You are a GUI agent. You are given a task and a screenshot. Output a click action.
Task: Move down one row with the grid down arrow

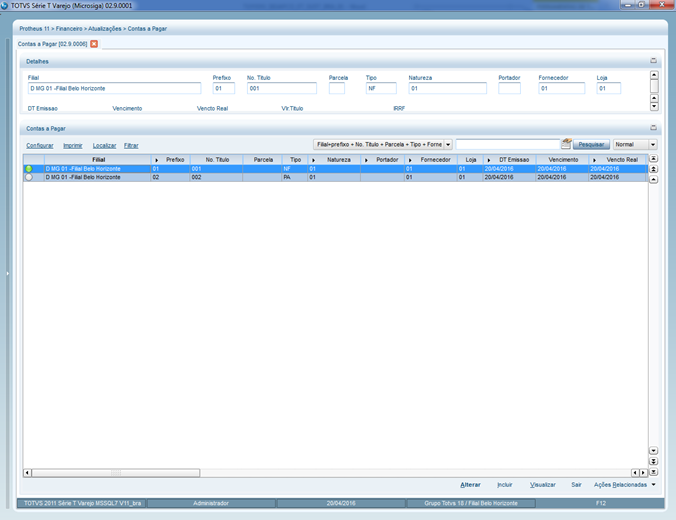point(654,451)
